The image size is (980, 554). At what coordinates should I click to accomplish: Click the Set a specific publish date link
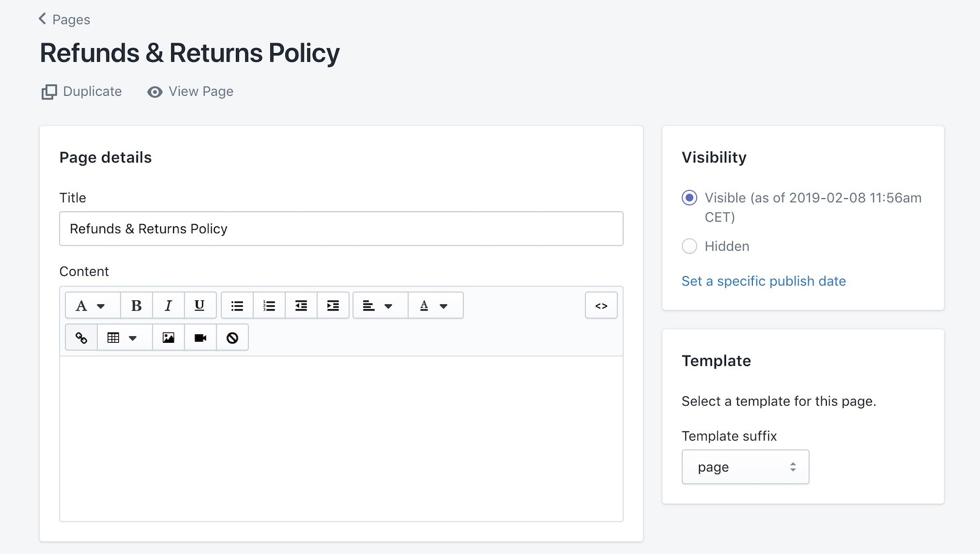(x=763, y=281)
